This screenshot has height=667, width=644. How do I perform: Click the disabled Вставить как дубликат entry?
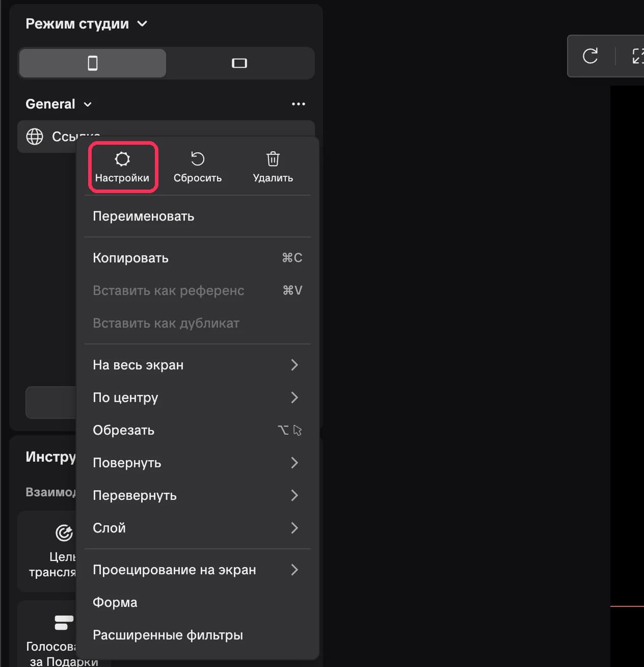pyautogui.click(x=197, y=323)
